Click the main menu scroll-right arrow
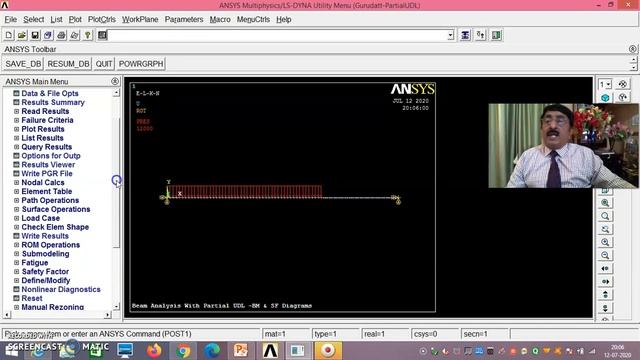640x360 pixels. pyautogui.click(x=107, y=315)
